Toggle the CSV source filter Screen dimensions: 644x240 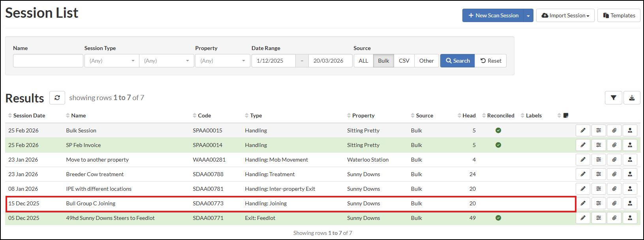click(404, 61)
